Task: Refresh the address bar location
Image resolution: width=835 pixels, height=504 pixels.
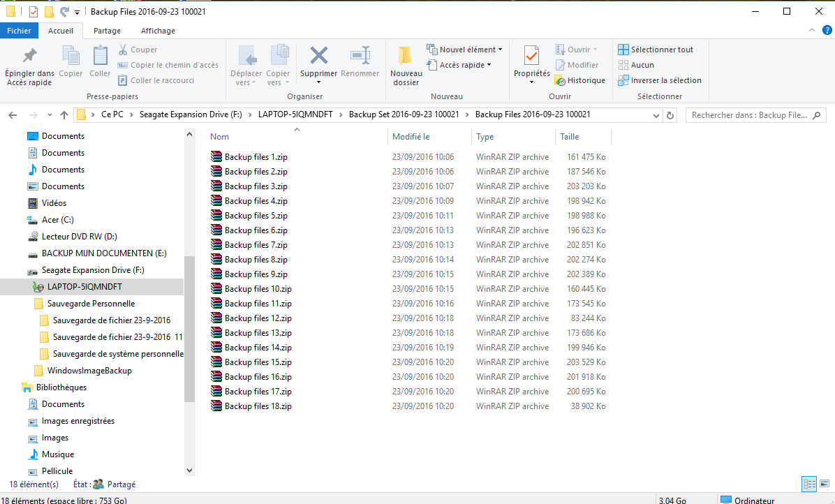Action: coord(670,115)
